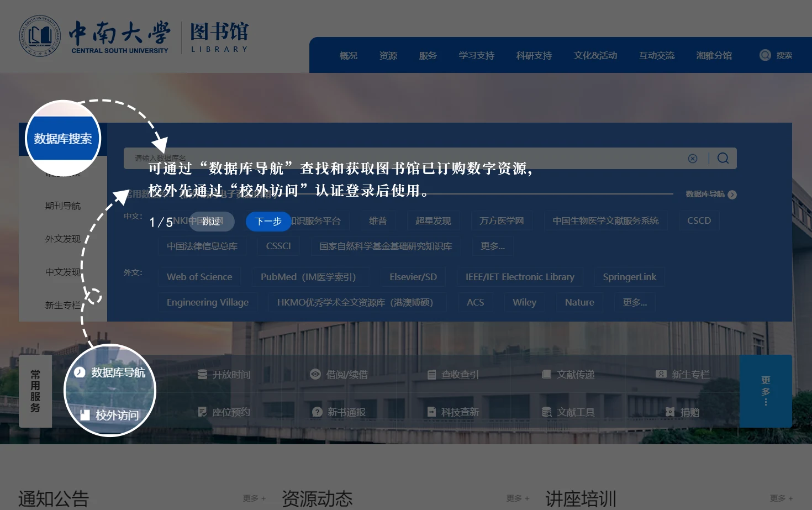812x510 pixels.
Task: Open the Engineering Village link
Action: 208,302
